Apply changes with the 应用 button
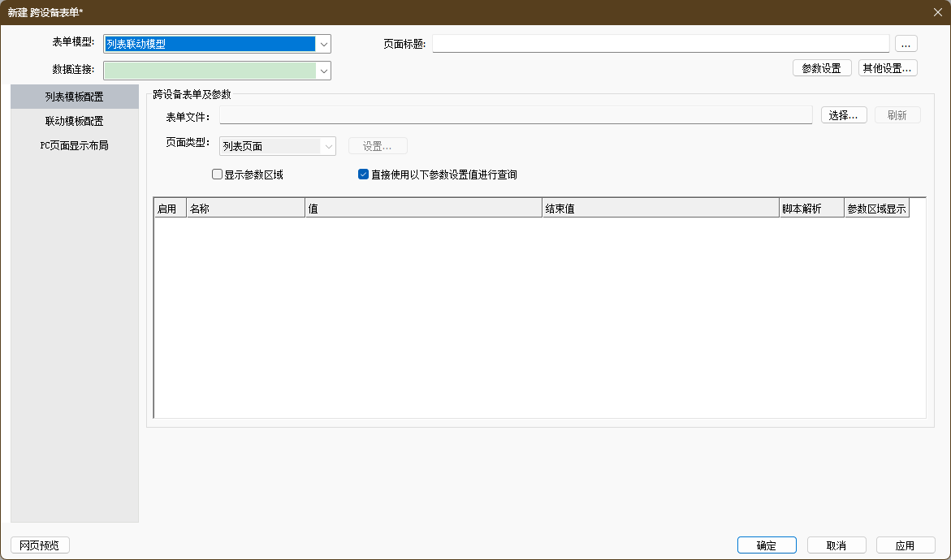951x560 pixels. (905, 545)
